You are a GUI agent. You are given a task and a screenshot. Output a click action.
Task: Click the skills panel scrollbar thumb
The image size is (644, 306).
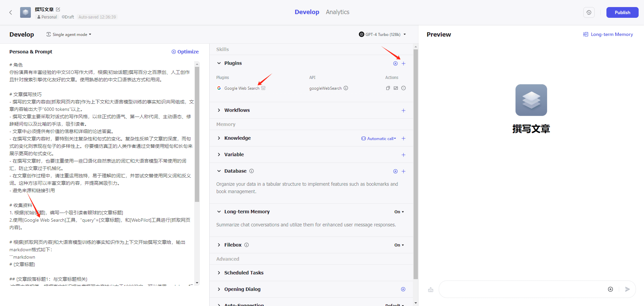[416, 165]
